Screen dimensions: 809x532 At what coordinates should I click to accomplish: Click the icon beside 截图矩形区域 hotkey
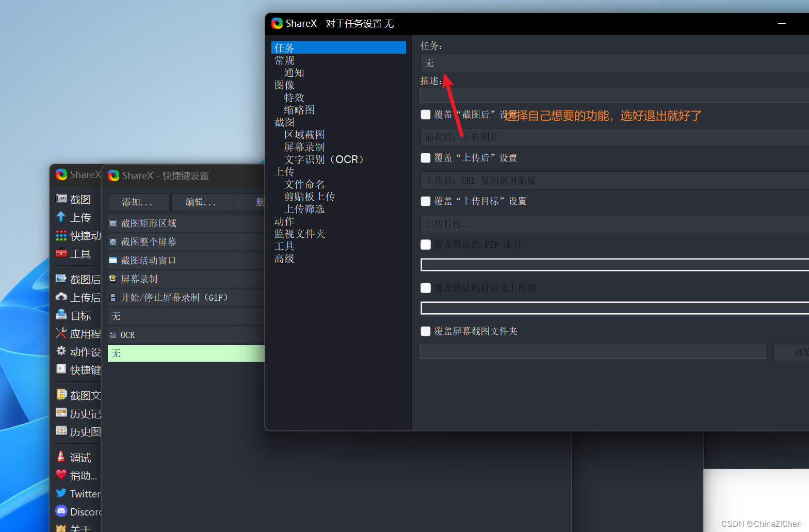pyautogui.click(x=113, y=223)
